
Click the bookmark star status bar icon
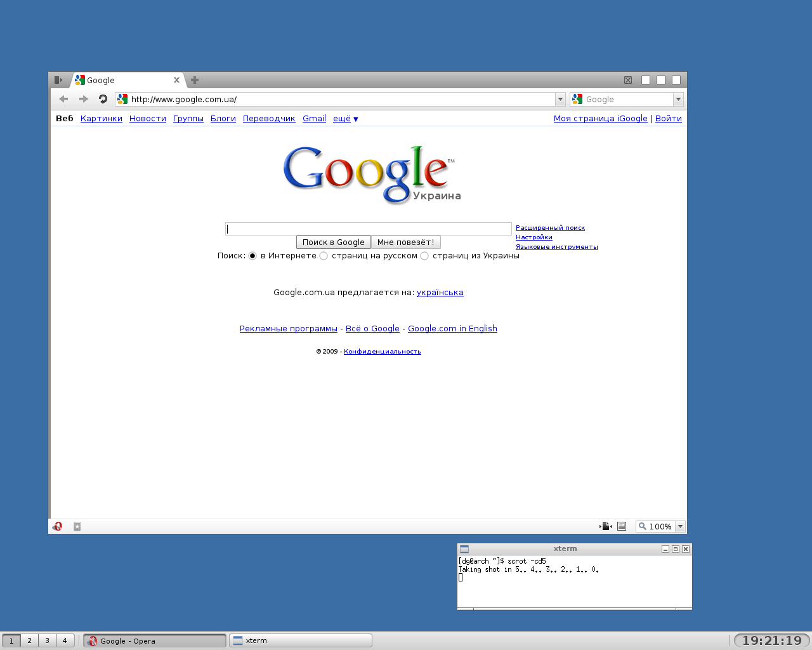77,526
